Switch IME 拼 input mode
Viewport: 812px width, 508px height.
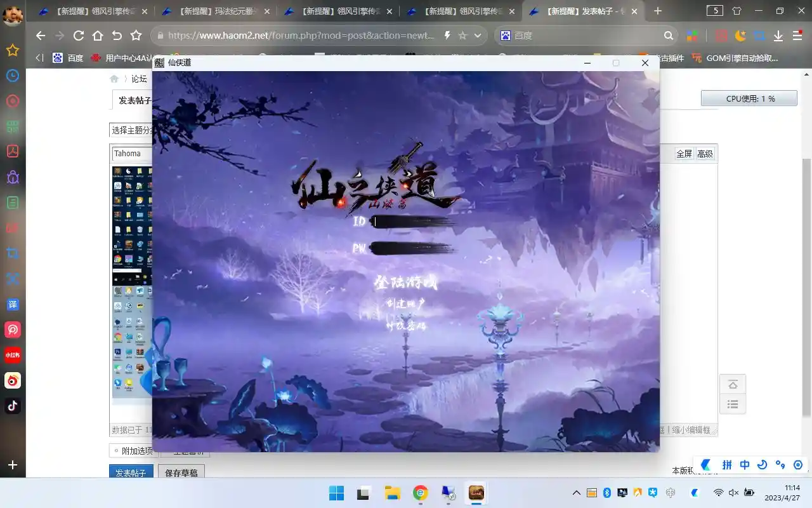[x=727, y=465]
